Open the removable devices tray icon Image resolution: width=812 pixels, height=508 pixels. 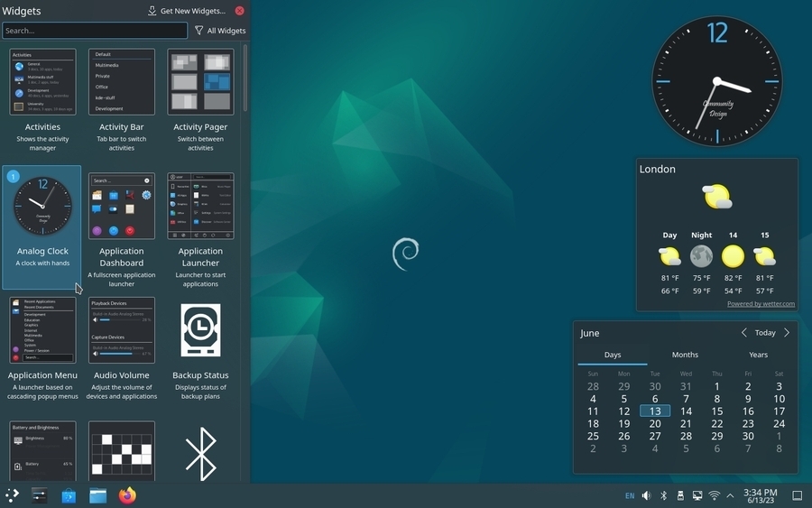[x=680, y=495]
